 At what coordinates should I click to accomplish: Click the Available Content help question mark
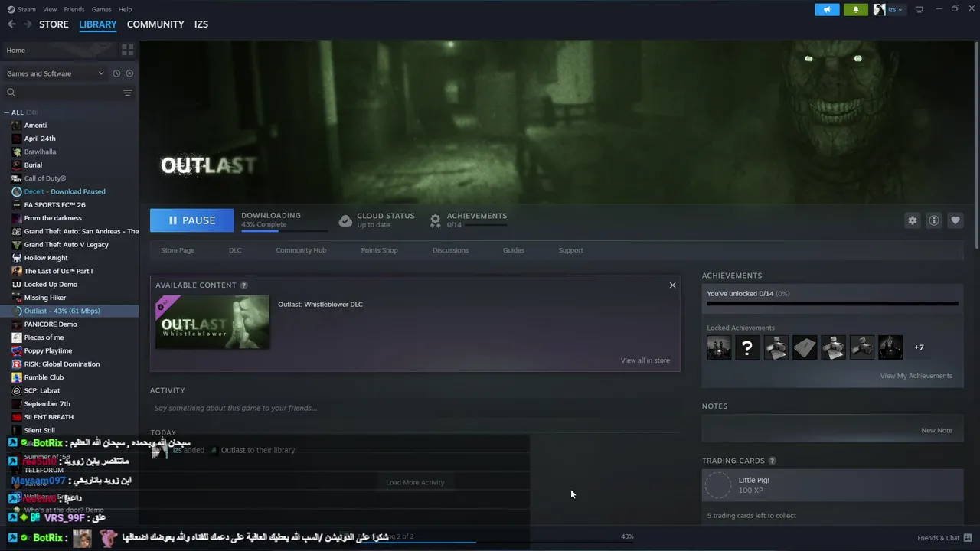pos(243,285)
